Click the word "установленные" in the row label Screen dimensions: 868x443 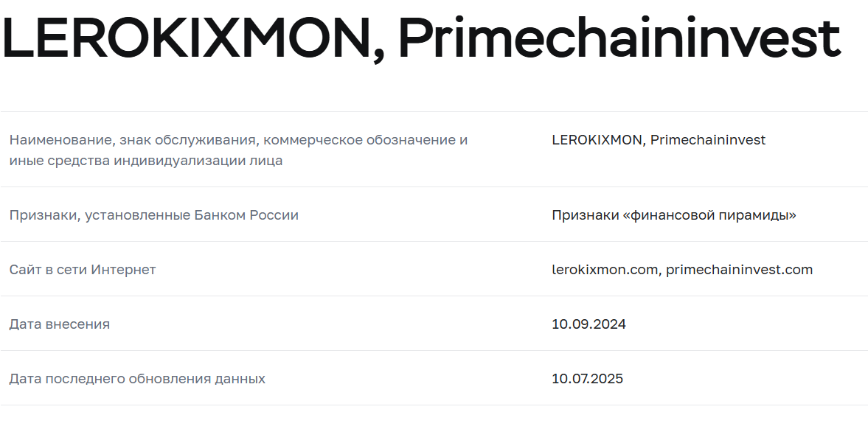(137, 215)
